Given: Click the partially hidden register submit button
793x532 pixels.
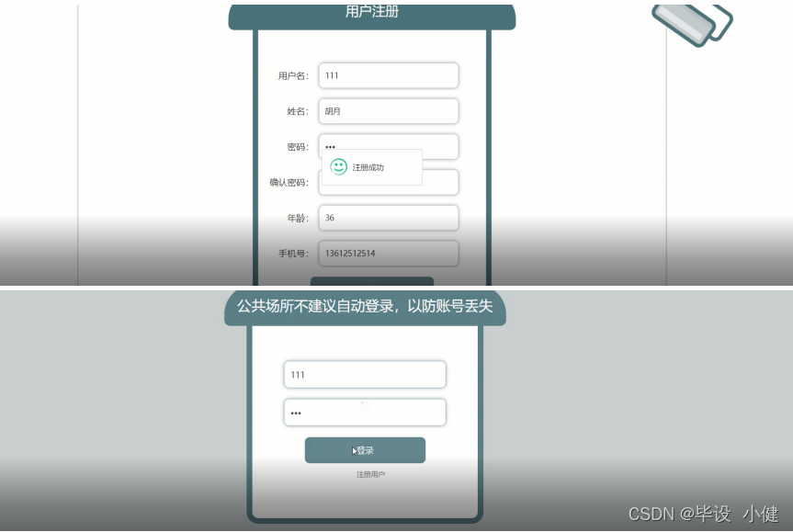Looking at the screenshot, I should coord(371,282).
